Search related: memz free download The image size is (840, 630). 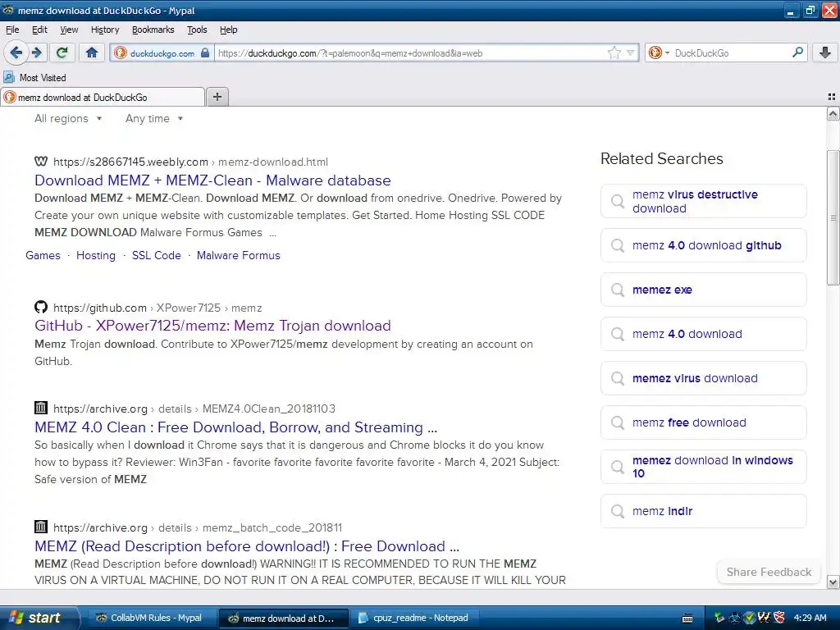tap(703, 422)
